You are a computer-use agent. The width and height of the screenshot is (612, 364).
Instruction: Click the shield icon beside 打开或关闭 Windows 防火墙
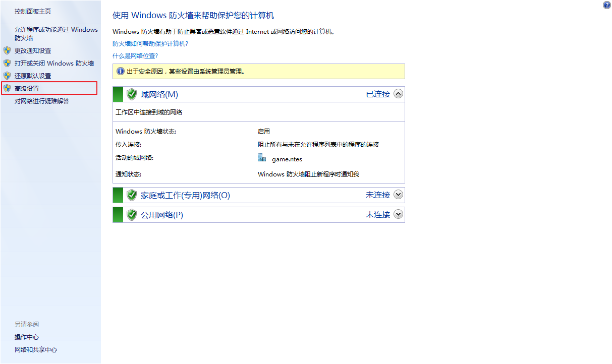pyautogui.click(x=7, y=63)
